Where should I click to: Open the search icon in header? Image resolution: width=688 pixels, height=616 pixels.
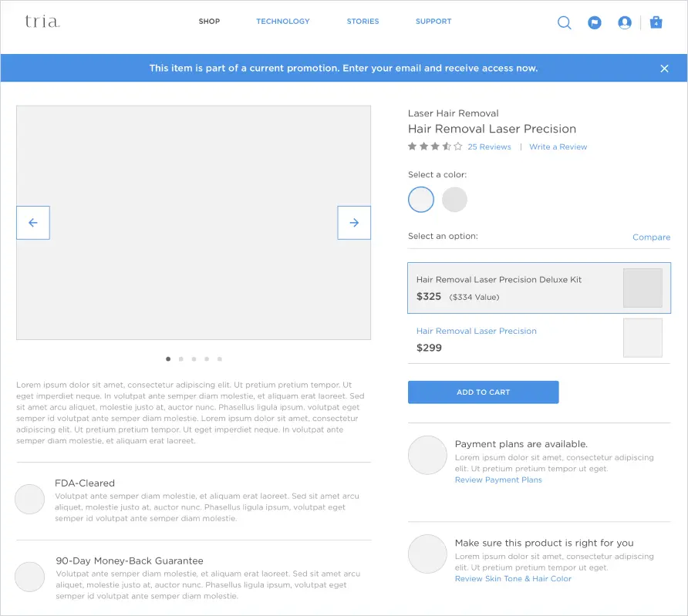pos(565,22)
